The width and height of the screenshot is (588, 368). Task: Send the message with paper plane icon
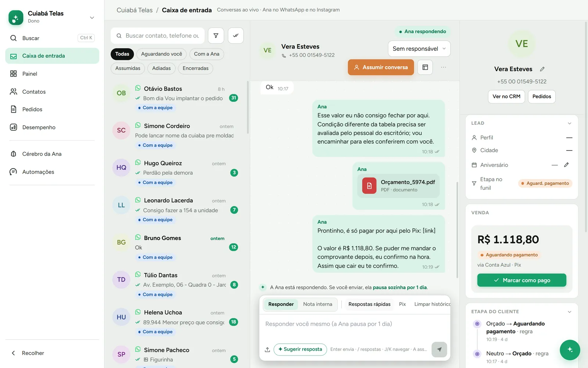pyautogui.click(x=439, y=349)
